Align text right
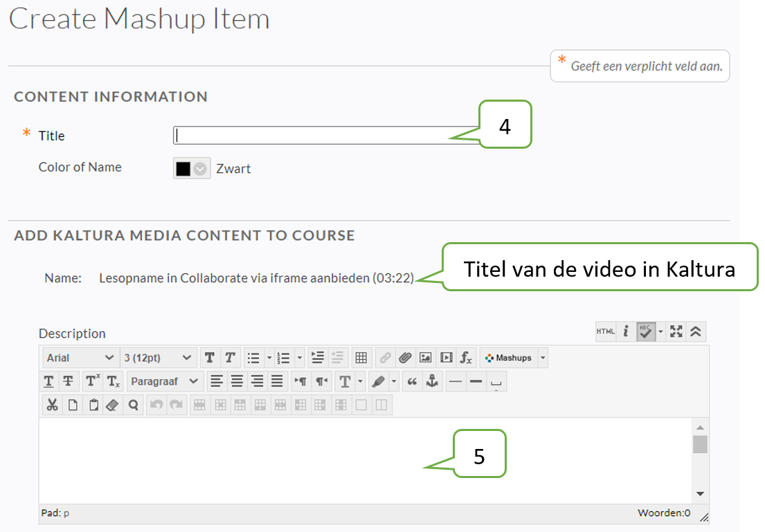 tap(257, 381)
